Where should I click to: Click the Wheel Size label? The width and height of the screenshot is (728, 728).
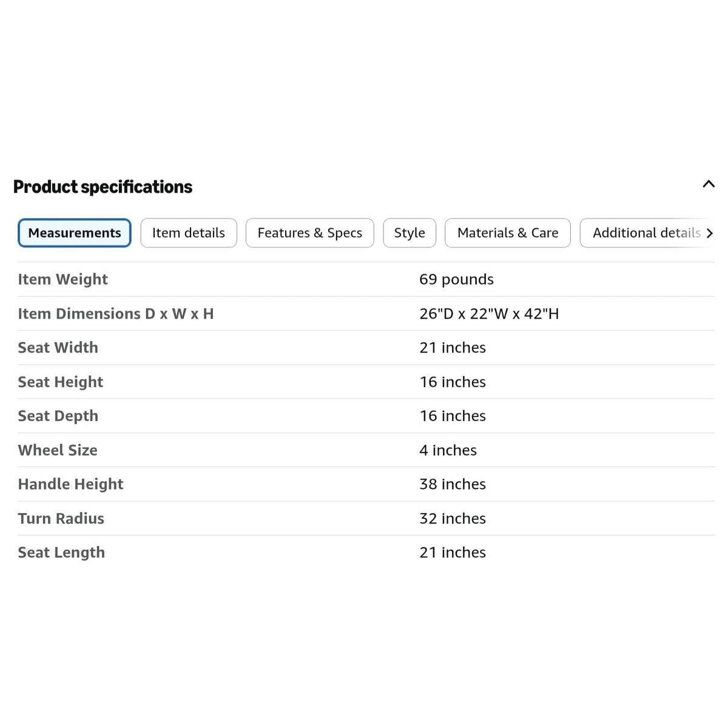(58, 450)
